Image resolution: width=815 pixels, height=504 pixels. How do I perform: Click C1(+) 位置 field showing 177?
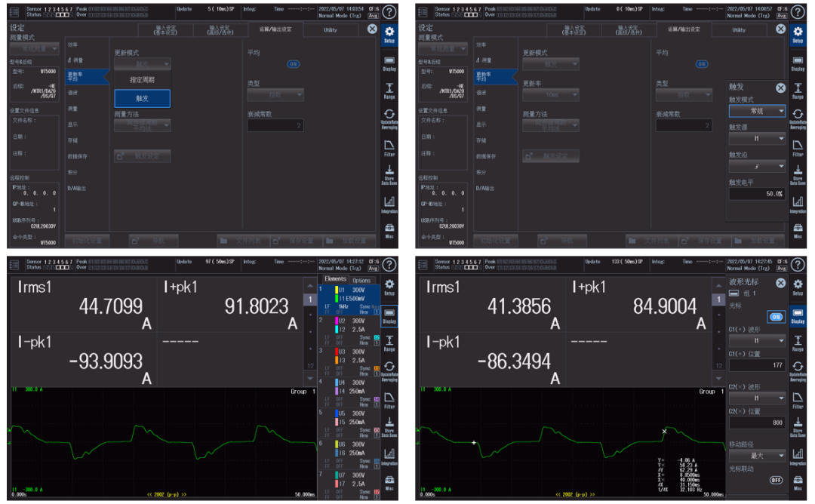[x=757, y=365]
